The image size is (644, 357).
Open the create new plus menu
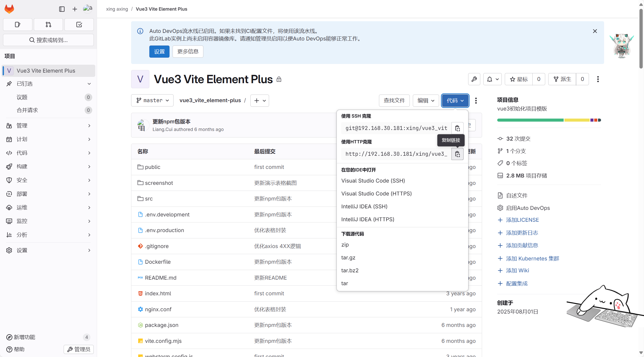(x=75, y=9)
